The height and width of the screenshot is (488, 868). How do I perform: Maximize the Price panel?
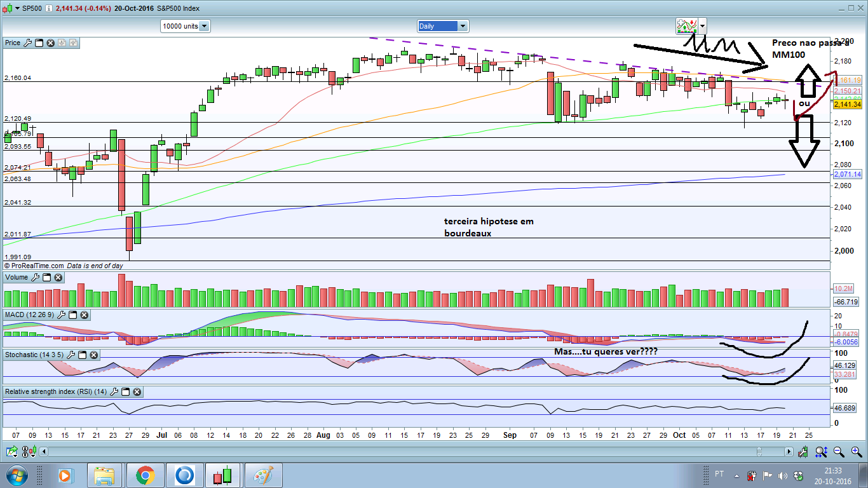coord(39,43)
